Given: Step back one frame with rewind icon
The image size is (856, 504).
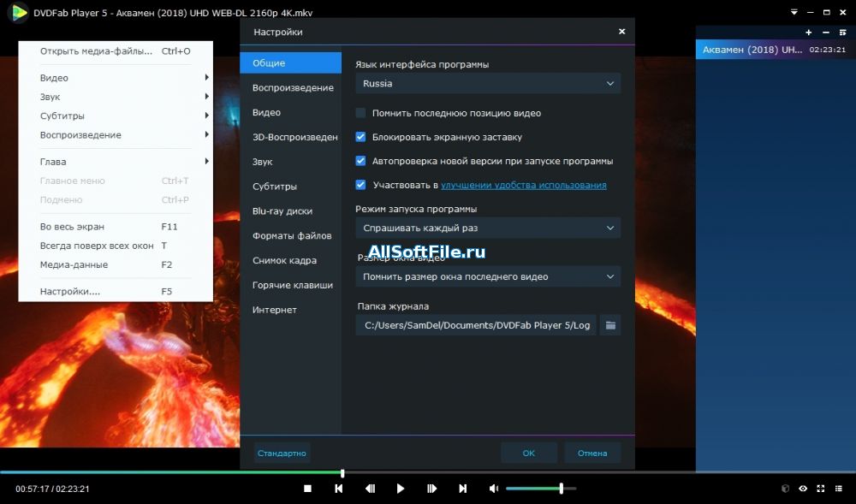Looking at the screenshot, I should click(x=370, y=489).
